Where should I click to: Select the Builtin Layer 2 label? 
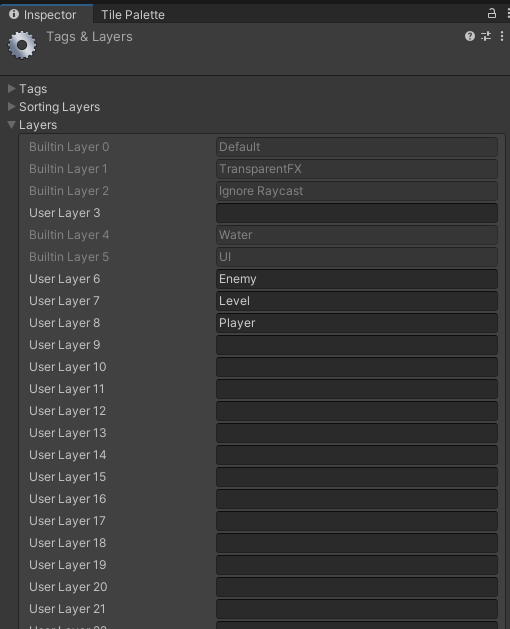69,191
